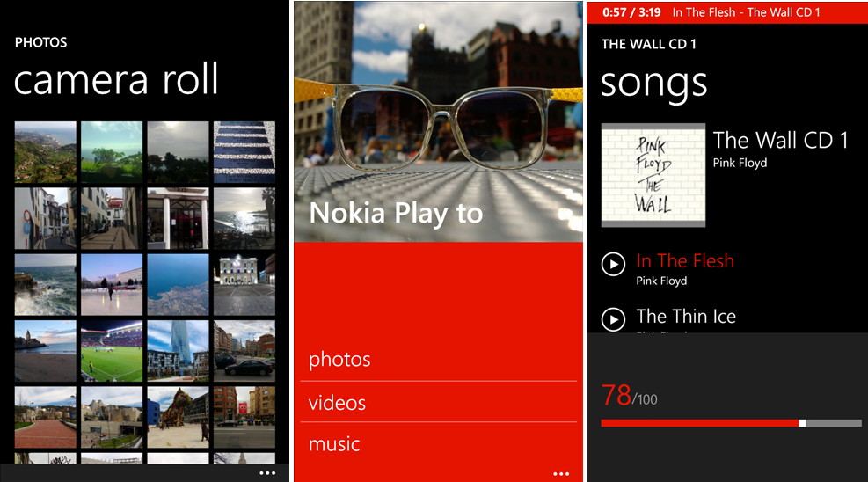
Task: Open the crashing sea waves photo thumbnail
Action: (x=46, y=285)
